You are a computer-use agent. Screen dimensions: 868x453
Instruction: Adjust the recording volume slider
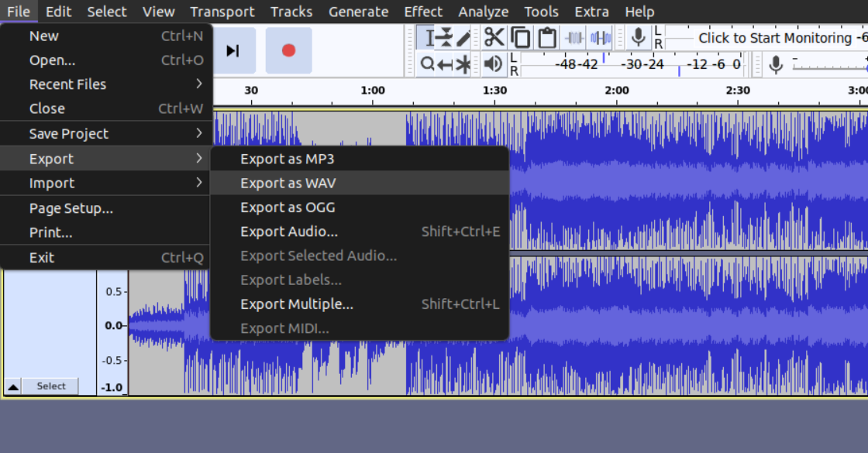click(x=829, y=67)
